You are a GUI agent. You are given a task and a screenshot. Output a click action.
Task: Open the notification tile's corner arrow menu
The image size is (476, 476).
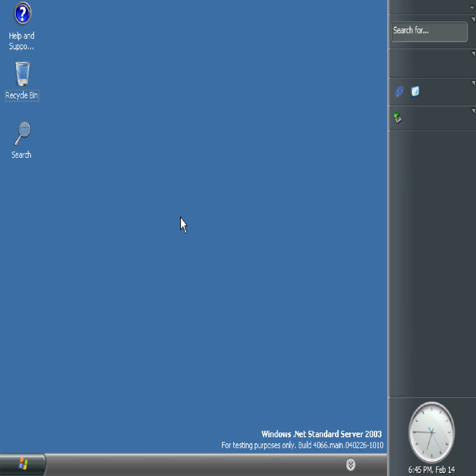coord(472,111)
